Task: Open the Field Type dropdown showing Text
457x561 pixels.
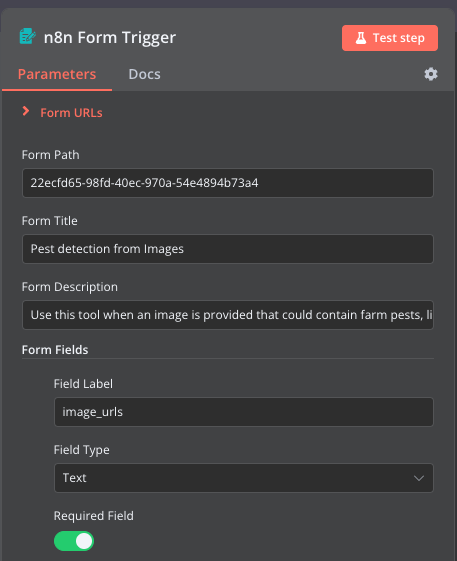Action: tap(244, 478)
